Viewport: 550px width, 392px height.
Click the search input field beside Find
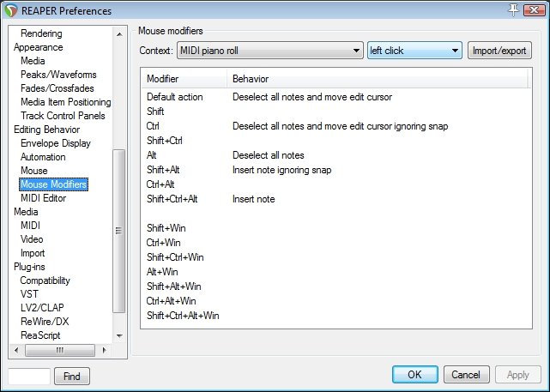[29, 377]
